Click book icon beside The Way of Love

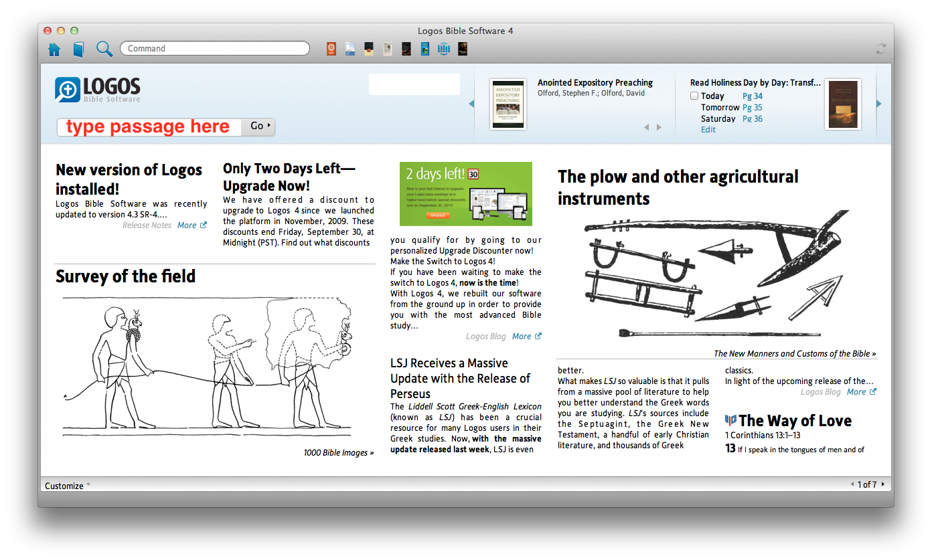pyautogui.click(x=730, y=420)
